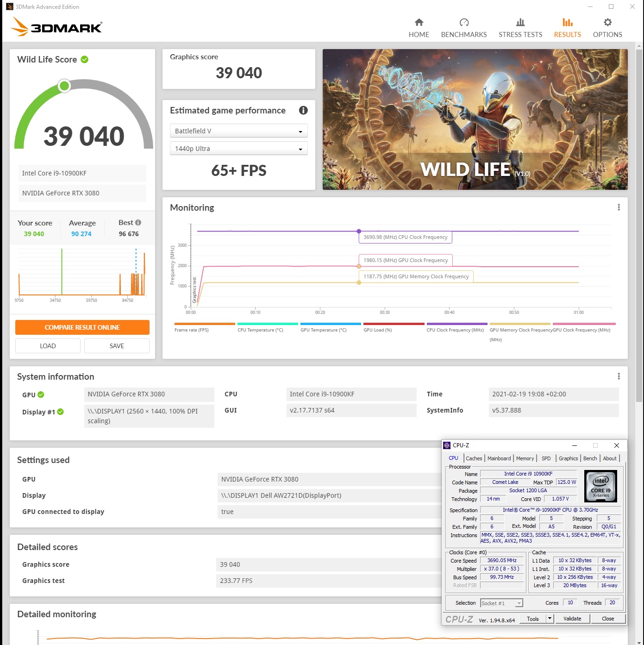Click the CPU-Z window title icon
This screenshot has height=645, width=644.
[x=447, y=445]
